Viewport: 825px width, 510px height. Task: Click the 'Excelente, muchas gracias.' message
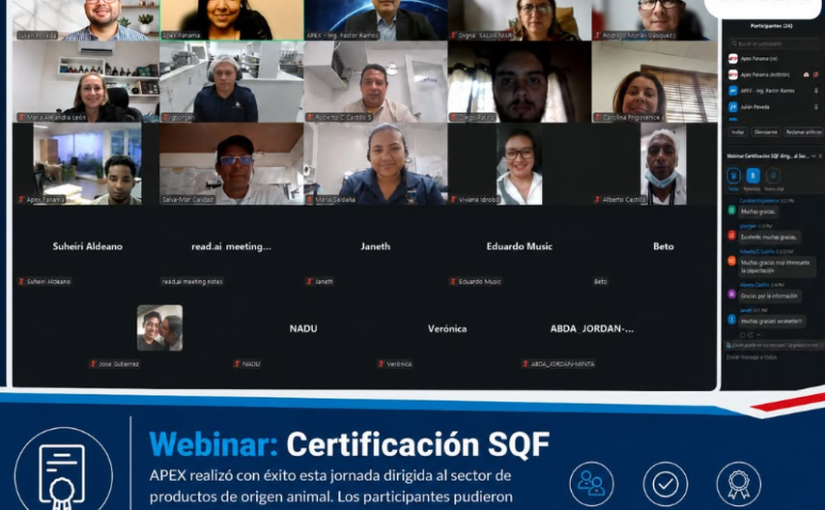(769, 237)
